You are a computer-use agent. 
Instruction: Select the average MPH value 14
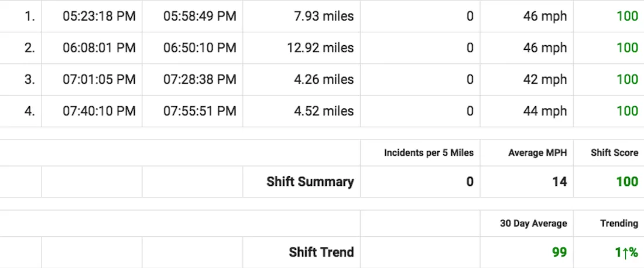[x=560, y=182]
